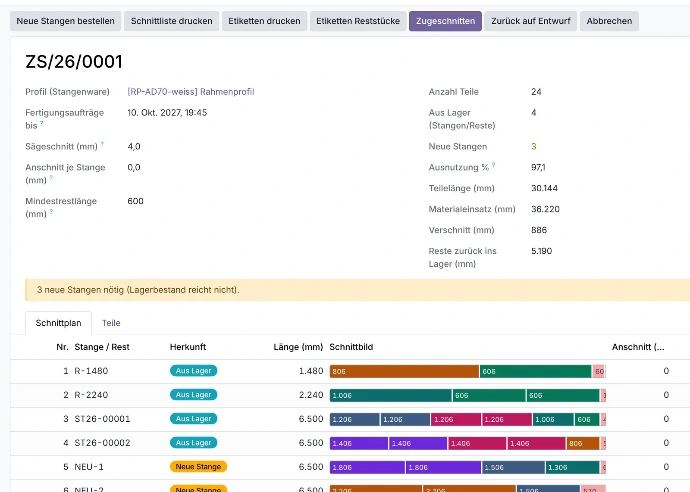
Task: Click 1.306 segment in NEU-1 diagram
Action: (573, 467)
